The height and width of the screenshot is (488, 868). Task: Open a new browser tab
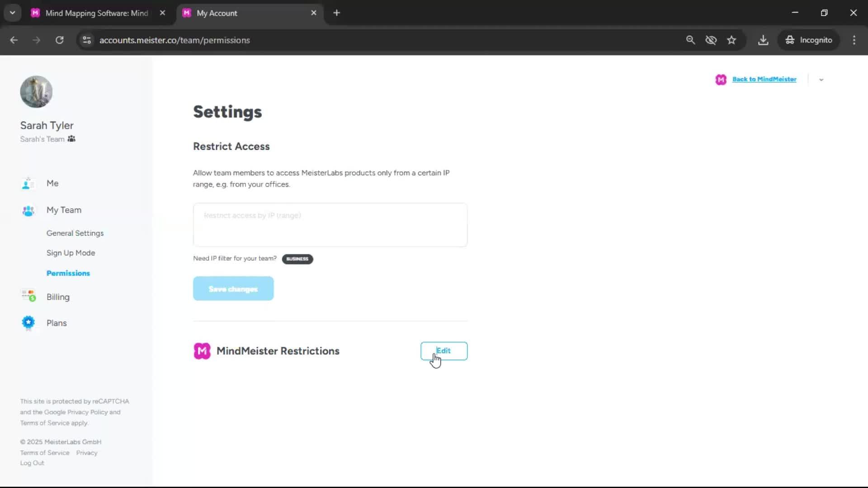(336, 13)
